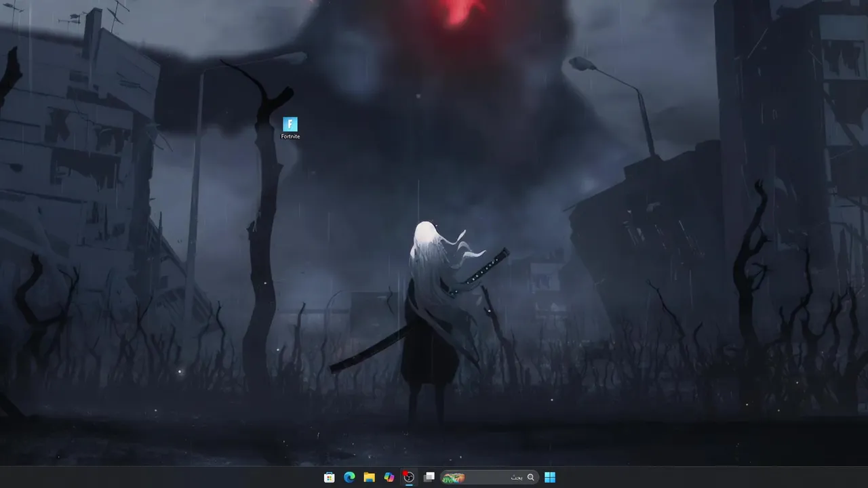Open the Windows Start menu
This screenshot has width=868, height=488.
[x=550, y=477]
